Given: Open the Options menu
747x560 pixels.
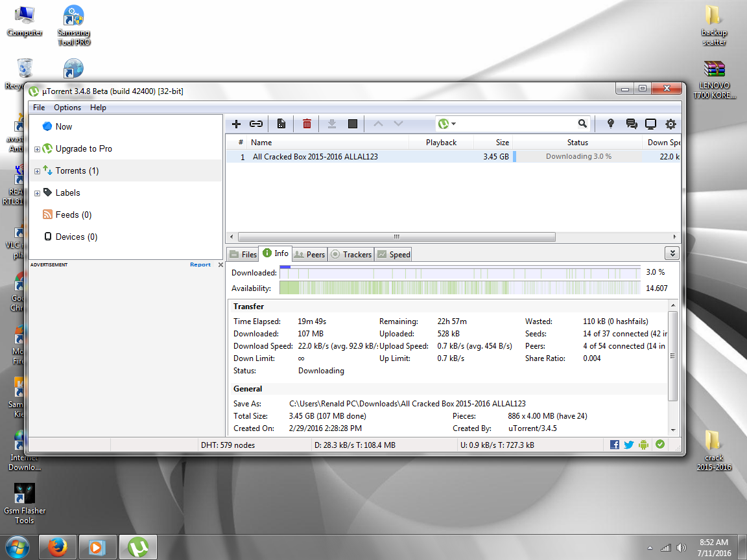Looking at the screenshot, I should (67, 108).
